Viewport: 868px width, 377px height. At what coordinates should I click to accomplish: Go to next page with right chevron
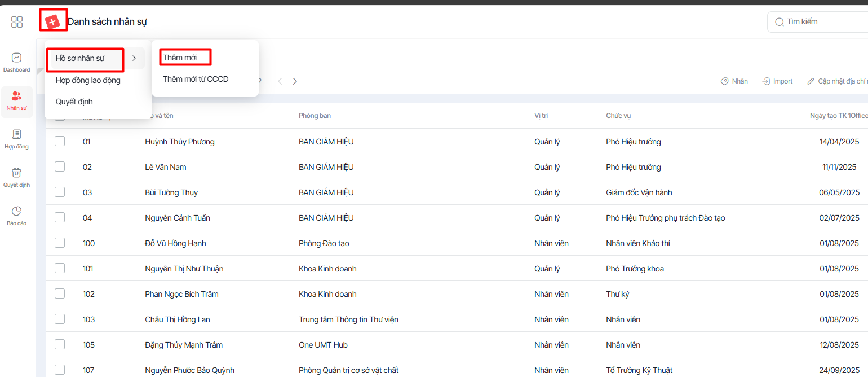point(295,81)
